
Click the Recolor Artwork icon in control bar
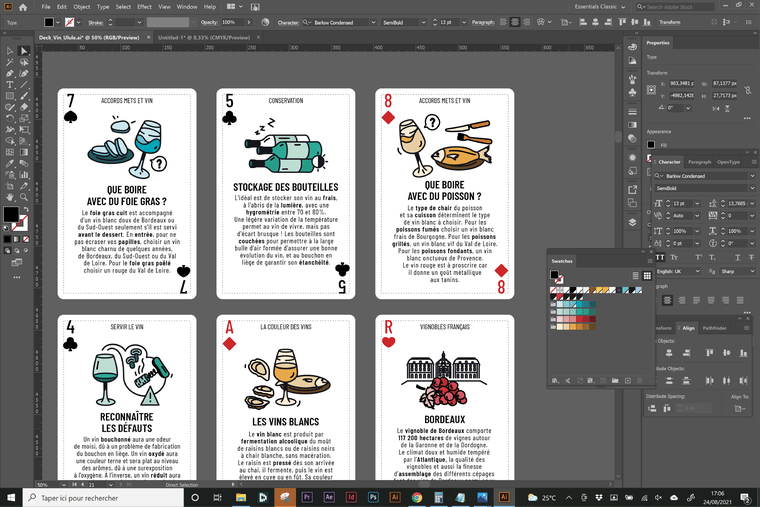[x=265, y=22]
